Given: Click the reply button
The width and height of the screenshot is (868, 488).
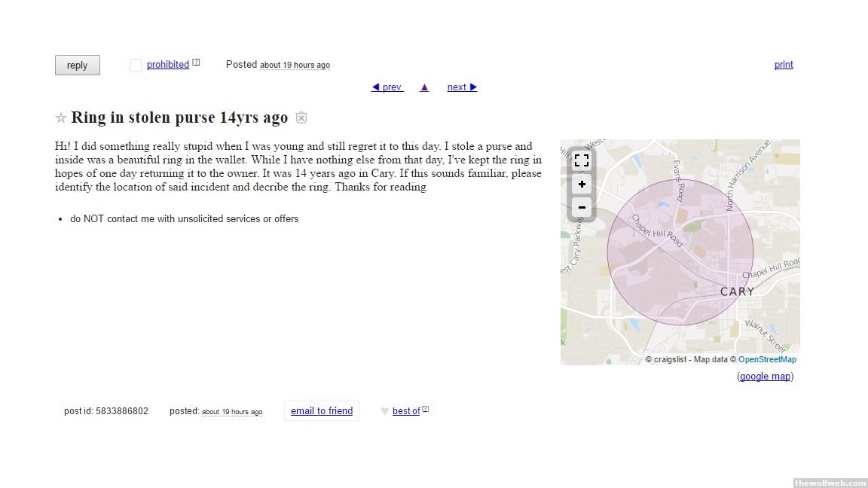Looking at the screenshot, I should pos(77,66).
